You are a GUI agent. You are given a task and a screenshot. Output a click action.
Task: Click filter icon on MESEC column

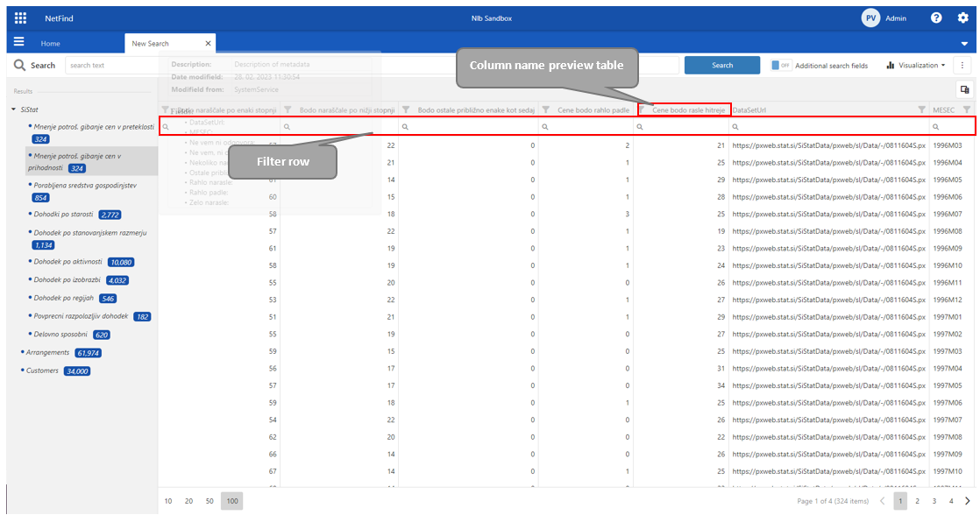[x=966, y=109]
